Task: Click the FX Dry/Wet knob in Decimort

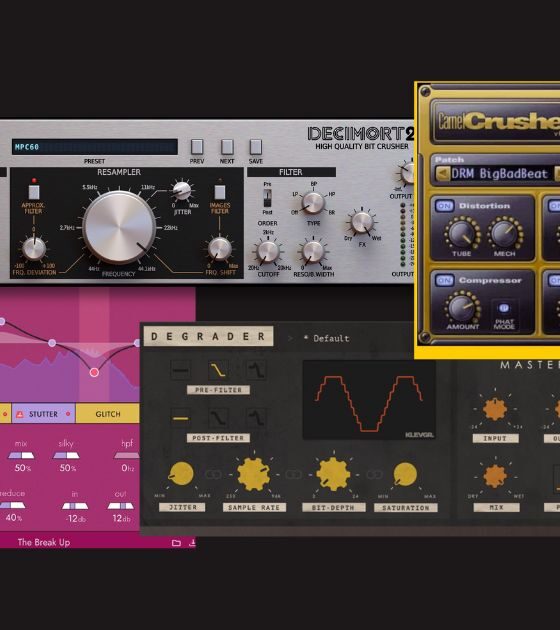Action: (x=362, y=223)
